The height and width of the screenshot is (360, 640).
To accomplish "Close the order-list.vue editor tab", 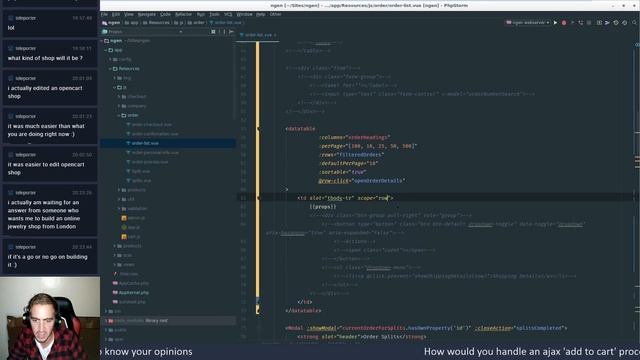I will (275, 35).
